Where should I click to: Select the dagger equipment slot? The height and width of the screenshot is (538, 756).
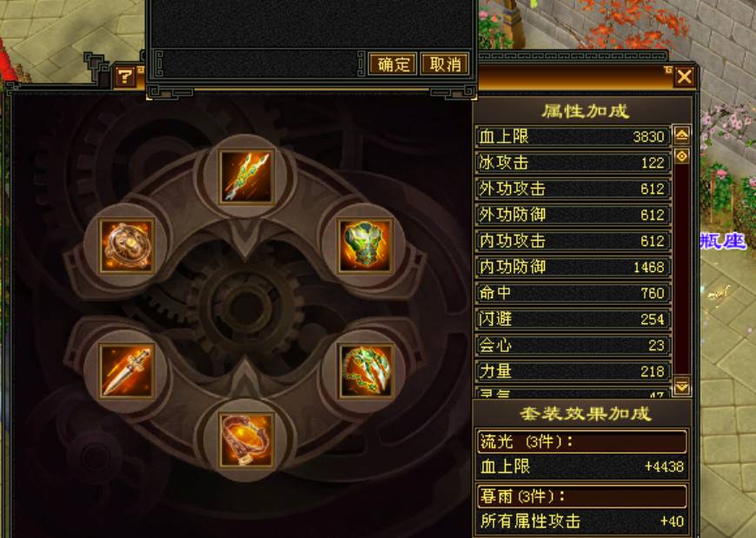[127, 371]
